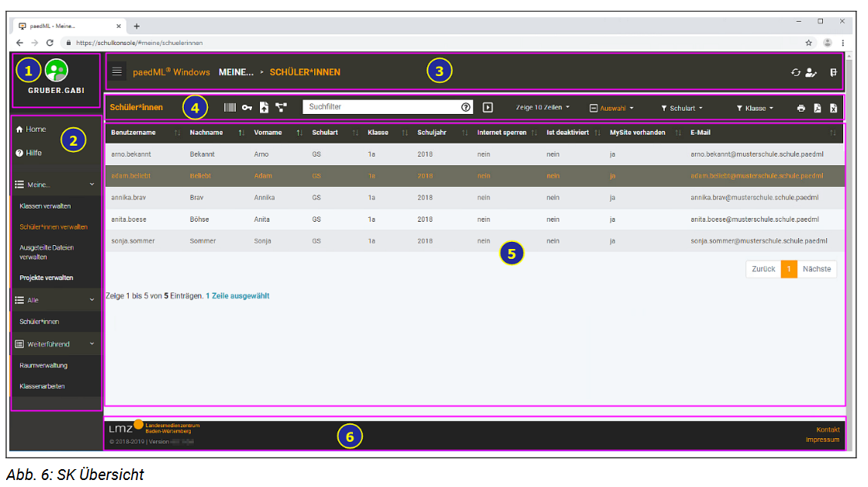Sort by MySite vorhanden column arrows

678,133
